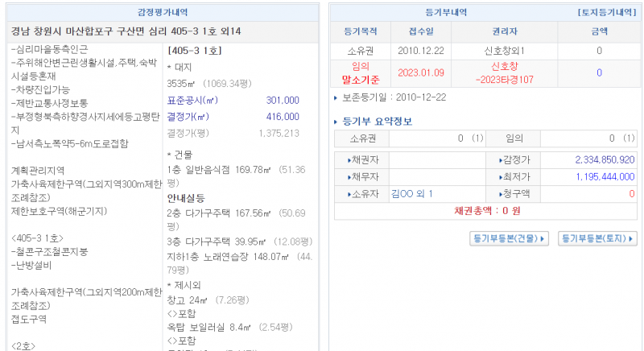
Task: Click the 등기부등본(건물) button
Action: [x=508, y=238]
